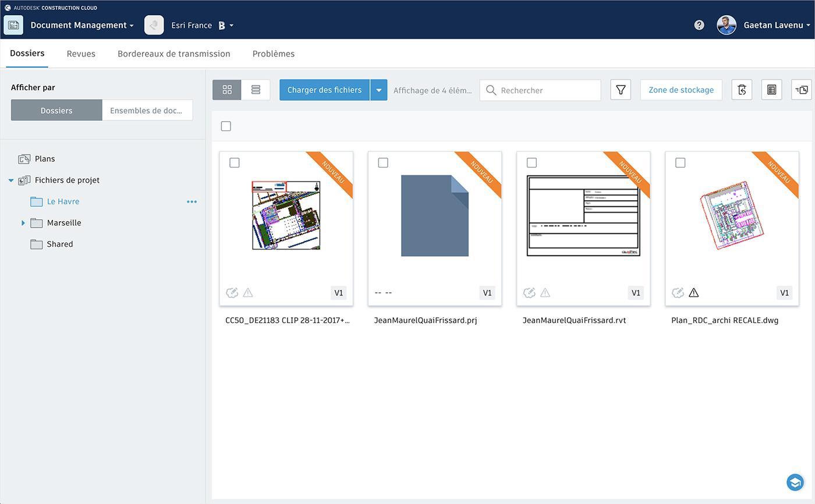Open the help question mark icon
Screen dimensions: 815x504
699,25
